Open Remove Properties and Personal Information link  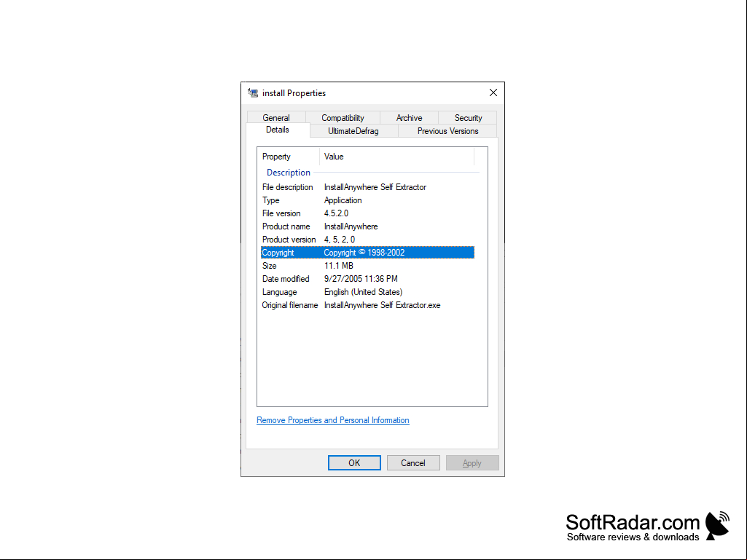[x=333, y=420]
